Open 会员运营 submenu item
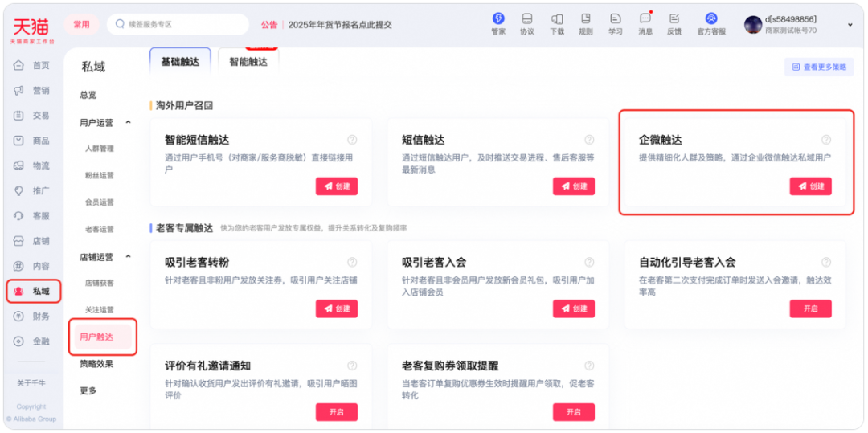 point(100,202)
